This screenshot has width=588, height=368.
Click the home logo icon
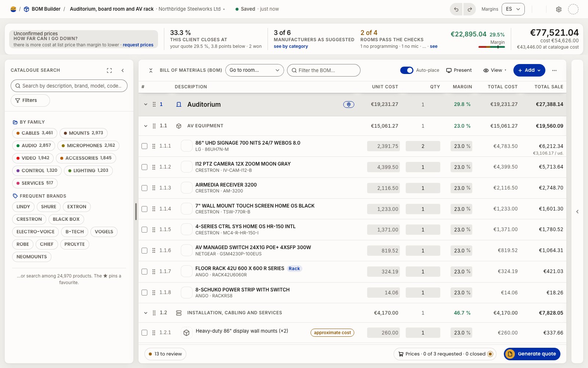pos(13,9)
